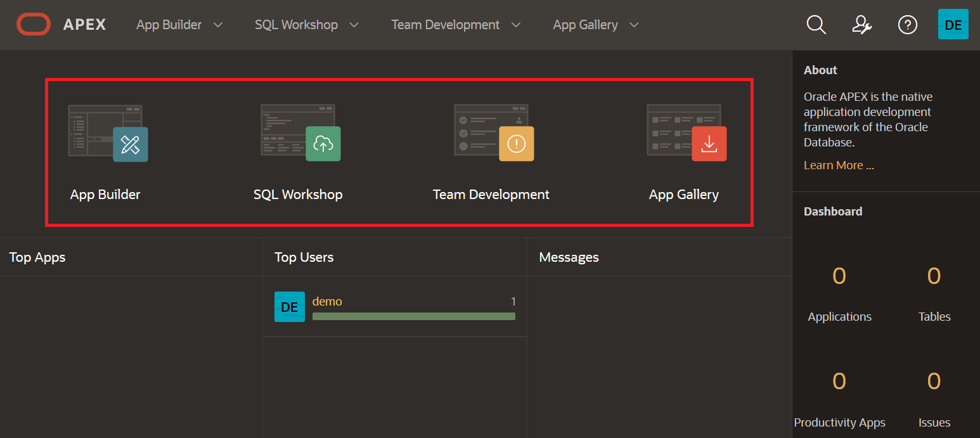Click the DE avatar beside demo user
Image resolution: width=980 pixels, height=438 pixels.
coord(289,307)
